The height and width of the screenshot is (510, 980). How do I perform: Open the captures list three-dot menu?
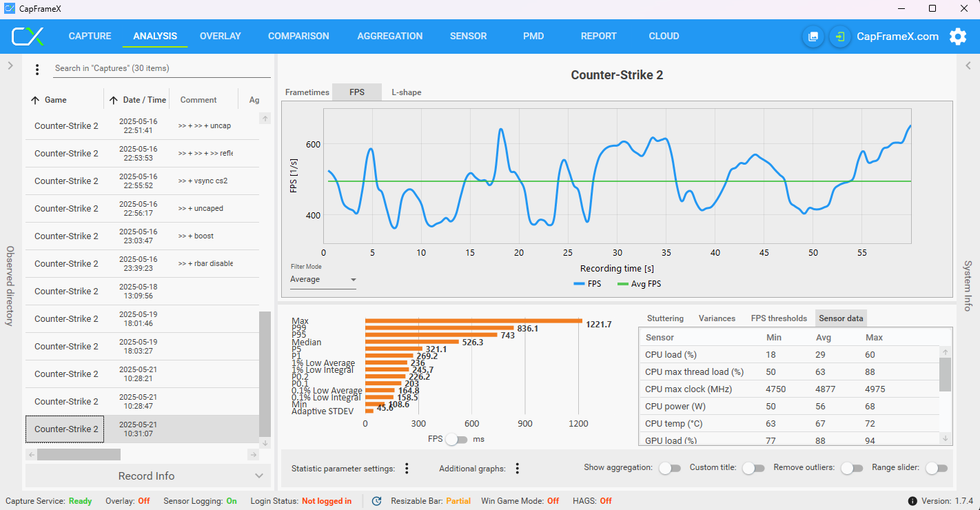point(37,69)
